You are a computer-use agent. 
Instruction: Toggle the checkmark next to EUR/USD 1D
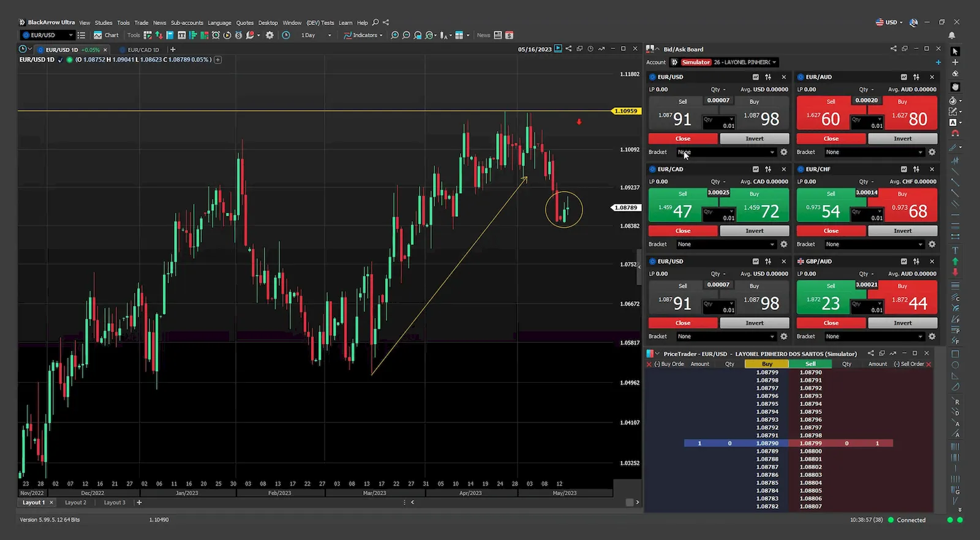[x=60, y=60]
